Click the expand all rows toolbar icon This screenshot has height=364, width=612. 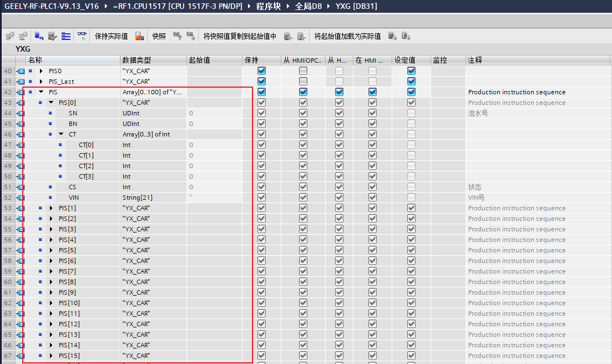(66, 36)
